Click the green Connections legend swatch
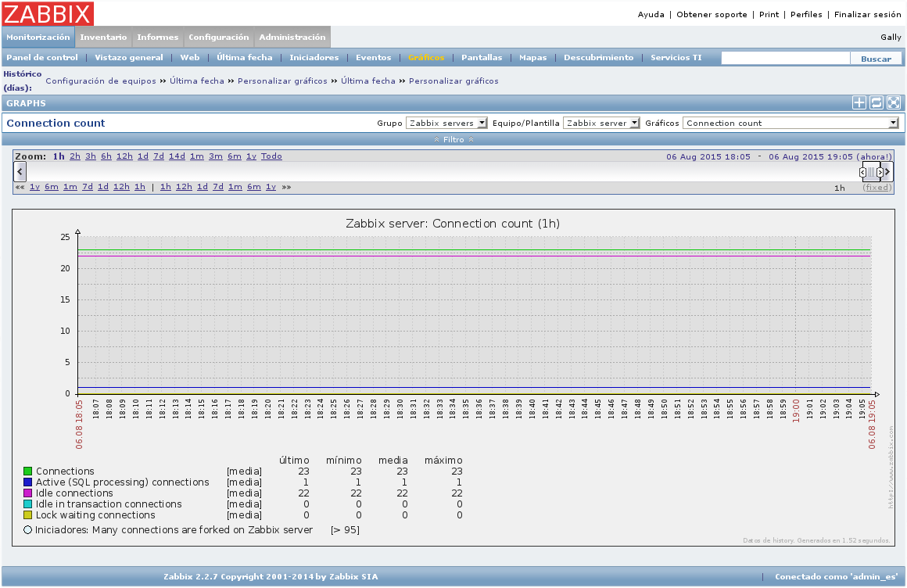 28,471
